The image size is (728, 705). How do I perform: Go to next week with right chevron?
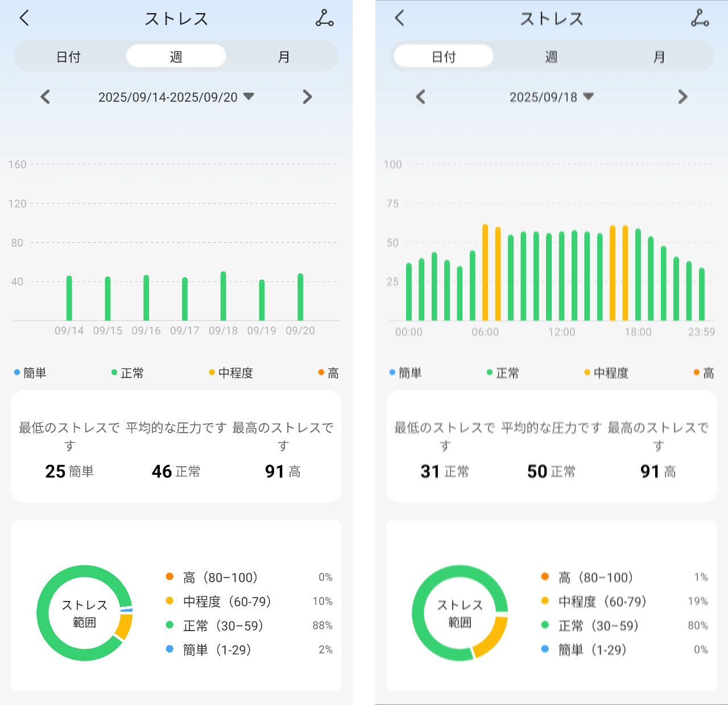307,97
